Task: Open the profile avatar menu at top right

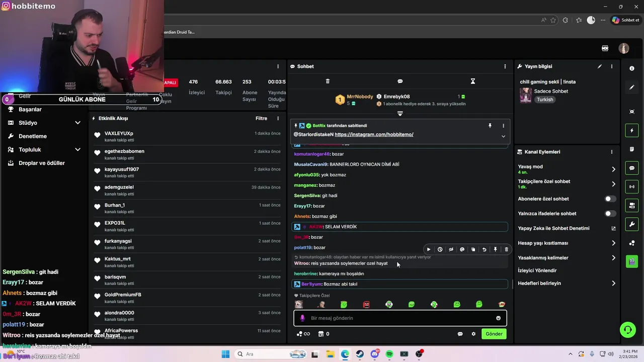Action: click(624, 48)
